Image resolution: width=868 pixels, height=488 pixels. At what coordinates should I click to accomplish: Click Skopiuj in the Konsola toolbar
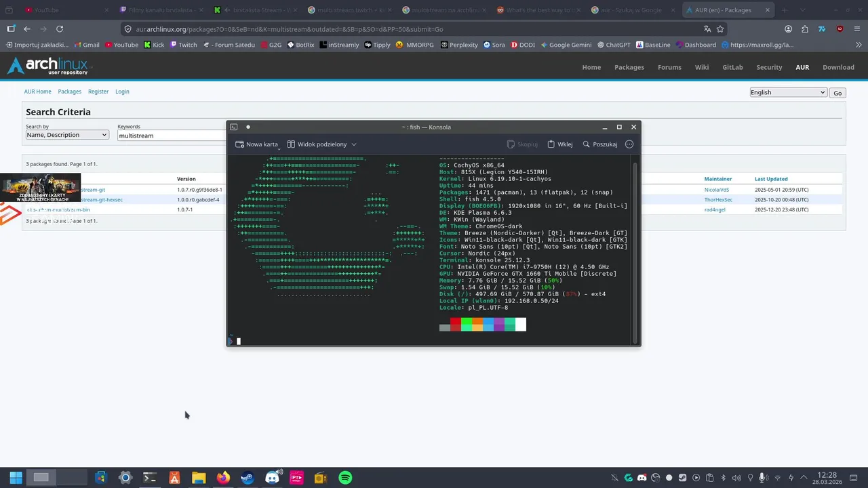point(522,144)
